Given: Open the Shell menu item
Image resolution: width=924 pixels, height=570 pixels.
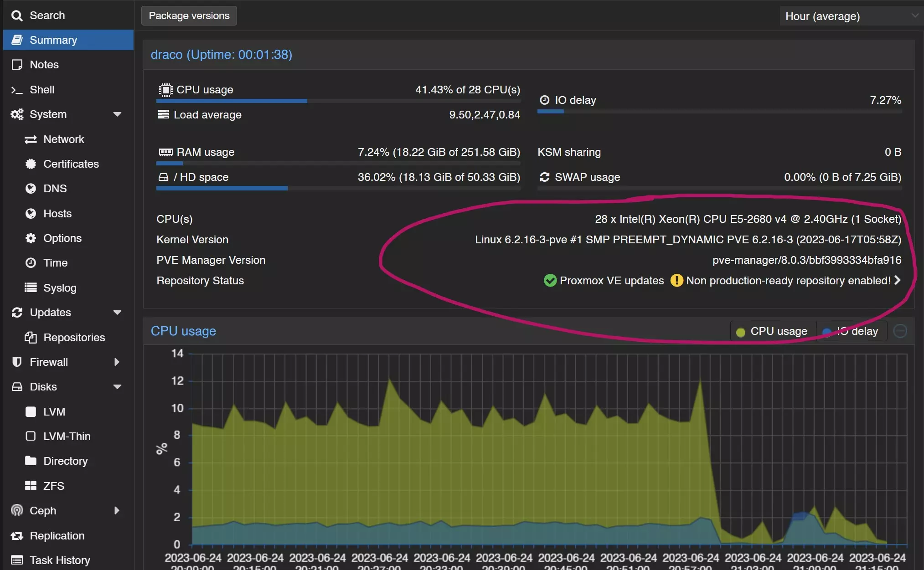Looking at the screenshot, I should (68, 90).
